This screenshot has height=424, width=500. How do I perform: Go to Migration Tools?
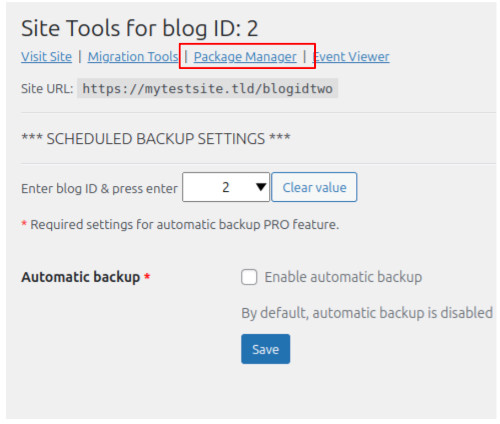coord(133,57)
